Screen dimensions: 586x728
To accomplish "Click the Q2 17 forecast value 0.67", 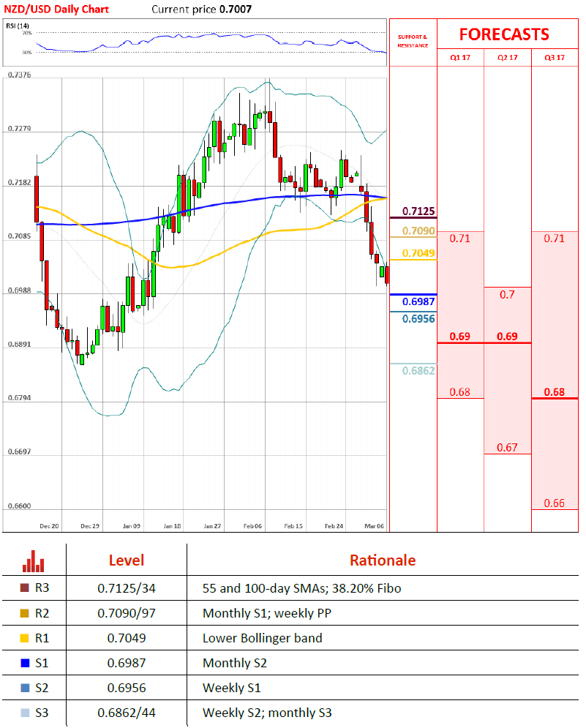I will tap(507, 447).
